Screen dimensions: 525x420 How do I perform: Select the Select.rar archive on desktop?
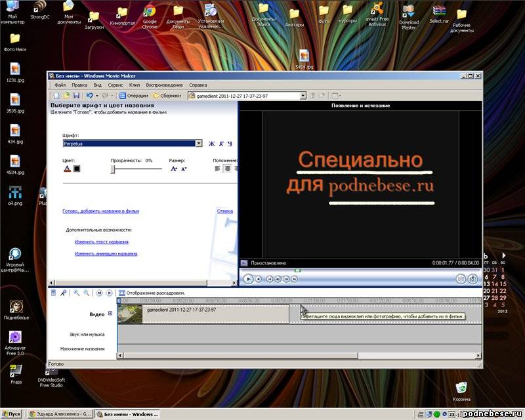point(439,14)
